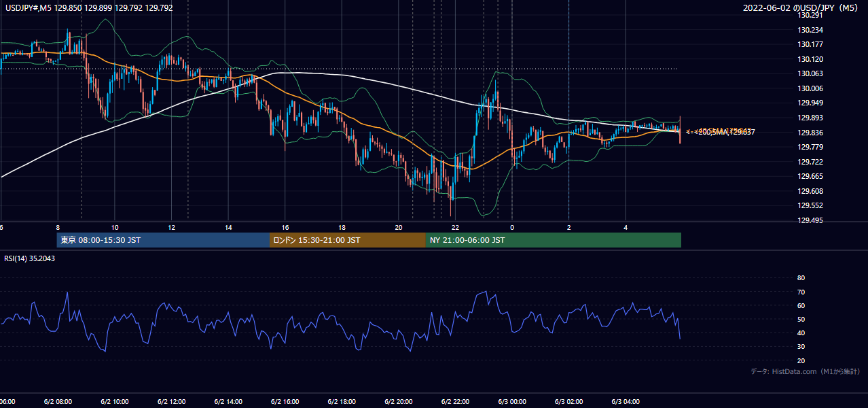The width and height of the screenshot is (868, 408).
Task: Click the 6/3 00:00 time axis label
Action: 512,402
